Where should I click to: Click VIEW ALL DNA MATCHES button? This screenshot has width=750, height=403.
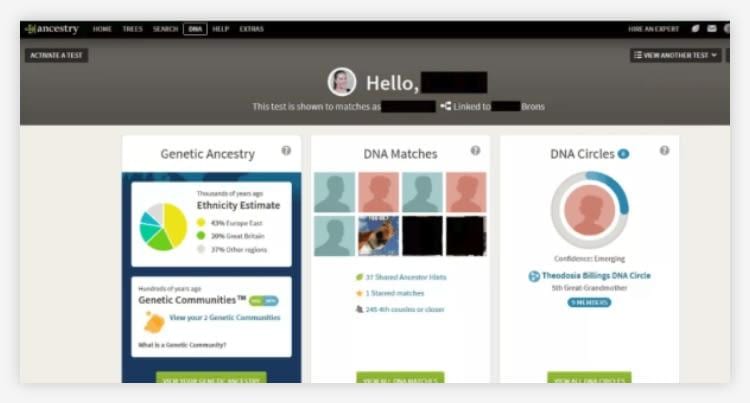pyautogui.click(x=400, y=378)
